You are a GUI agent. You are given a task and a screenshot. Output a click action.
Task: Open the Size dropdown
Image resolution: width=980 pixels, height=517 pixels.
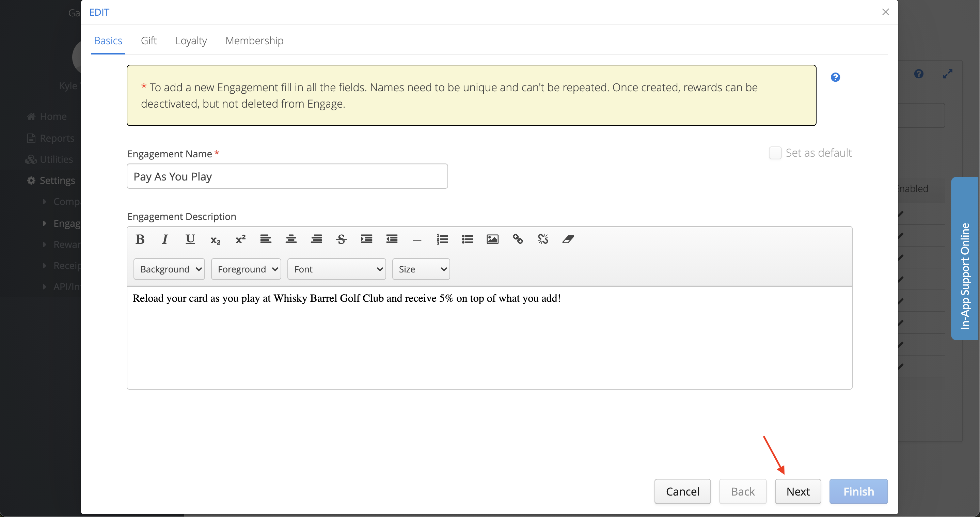421,269
